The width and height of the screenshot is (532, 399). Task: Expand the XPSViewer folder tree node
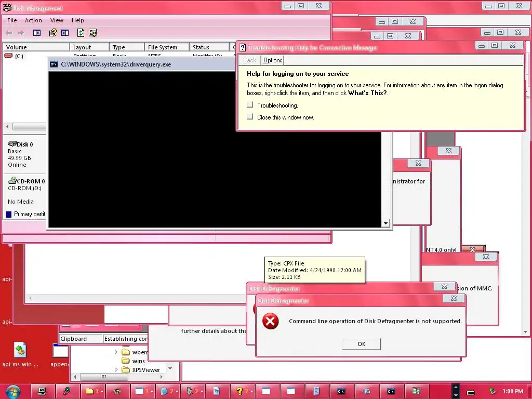click(116, 370)
